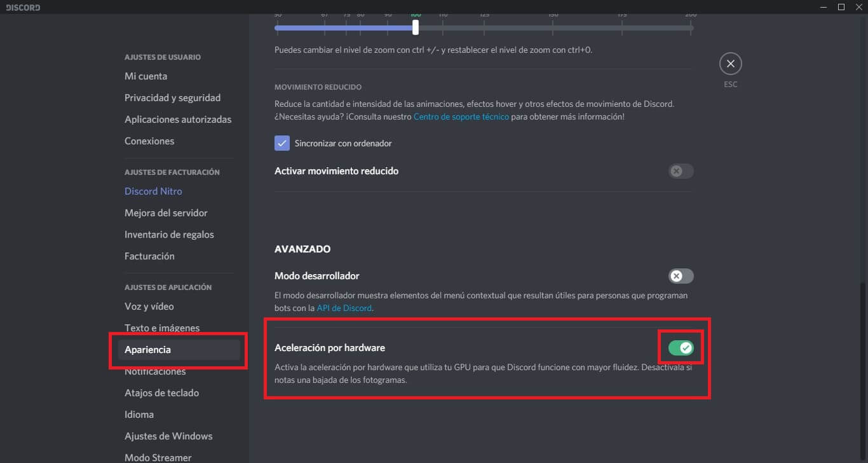Open Modo Streamer settings

[158, 457]
